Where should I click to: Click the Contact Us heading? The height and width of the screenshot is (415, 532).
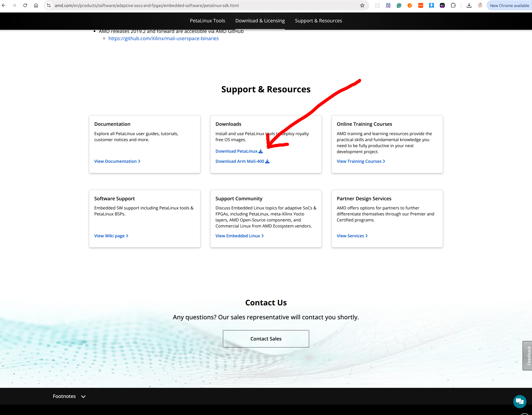point(266,302)
